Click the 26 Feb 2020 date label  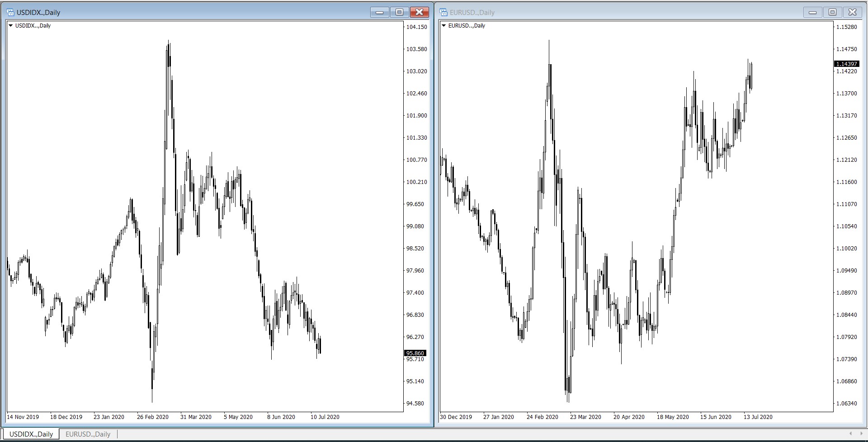152,417
